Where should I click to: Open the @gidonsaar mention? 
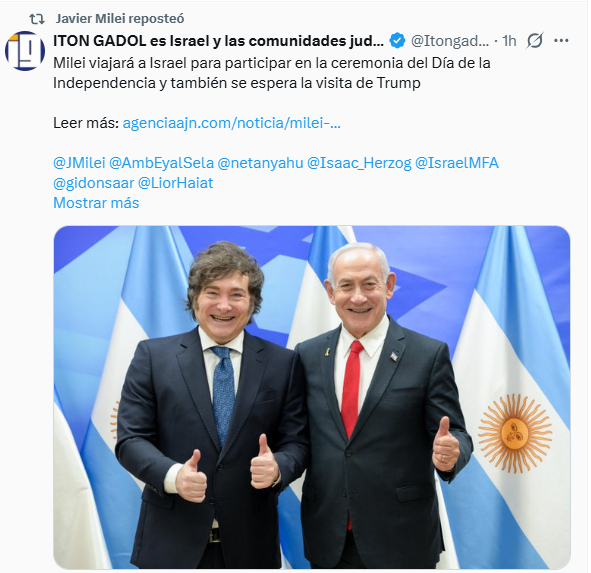coord(93,183)
